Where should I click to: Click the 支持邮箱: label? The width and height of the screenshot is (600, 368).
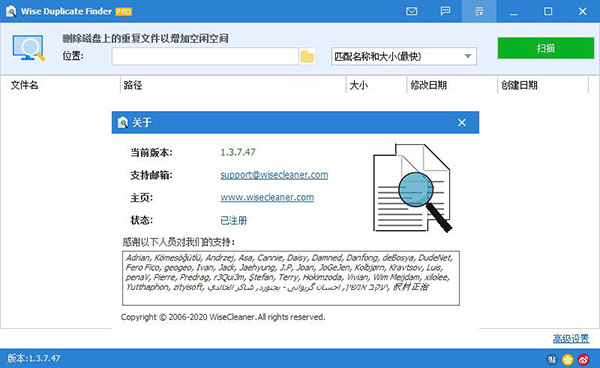(x=152, y=175)
